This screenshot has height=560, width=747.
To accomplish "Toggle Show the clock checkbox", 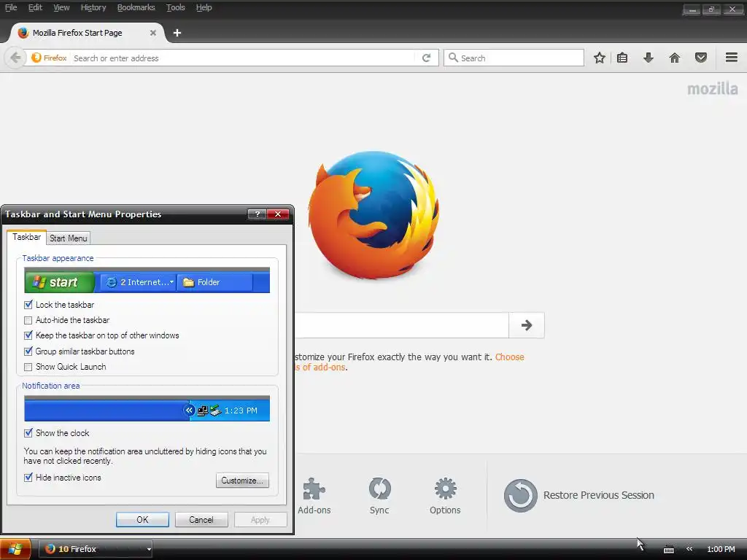I will tap(28, 433).
